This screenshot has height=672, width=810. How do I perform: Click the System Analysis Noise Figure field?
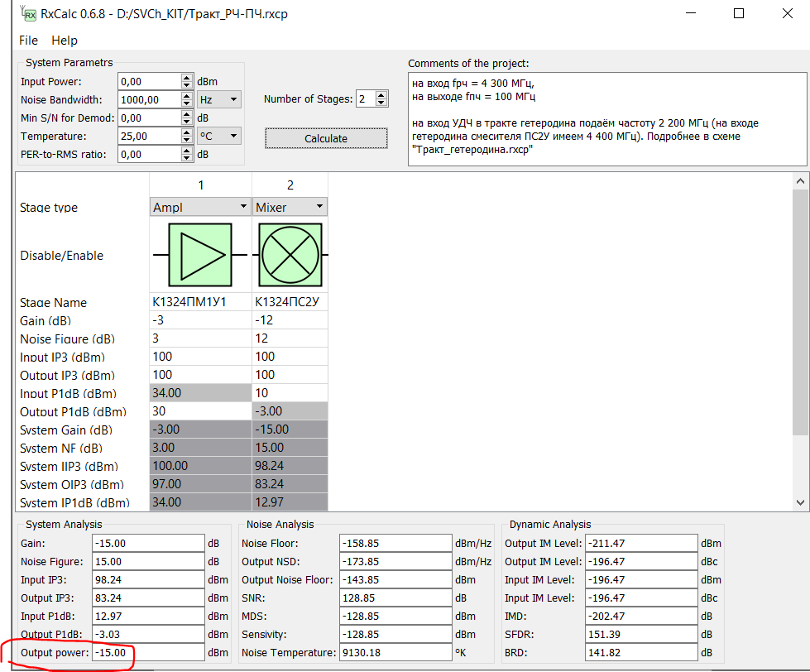click(x=148, y=561)
